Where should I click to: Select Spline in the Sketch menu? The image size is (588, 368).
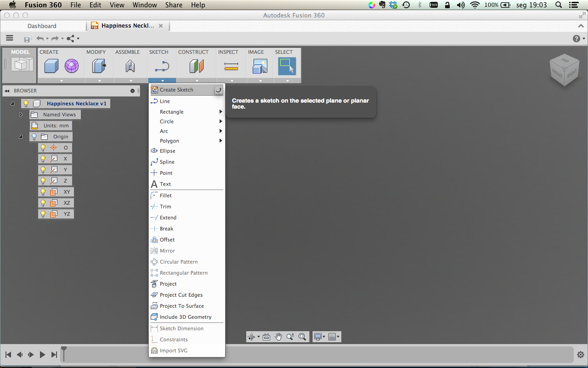187,162
